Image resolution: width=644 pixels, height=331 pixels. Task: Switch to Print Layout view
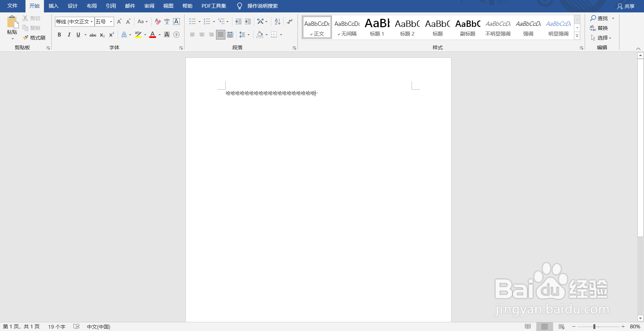544,327
